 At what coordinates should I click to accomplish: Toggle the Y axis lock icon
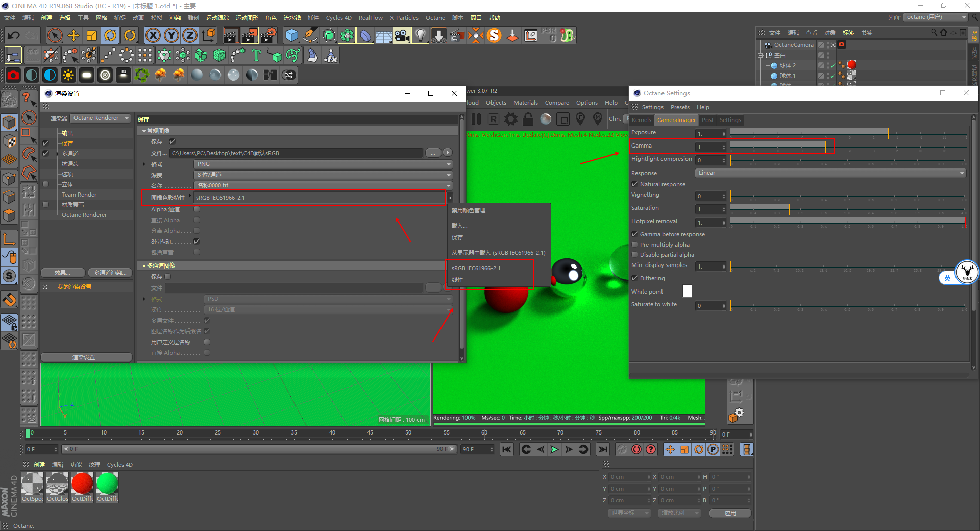tap(171, 35)
